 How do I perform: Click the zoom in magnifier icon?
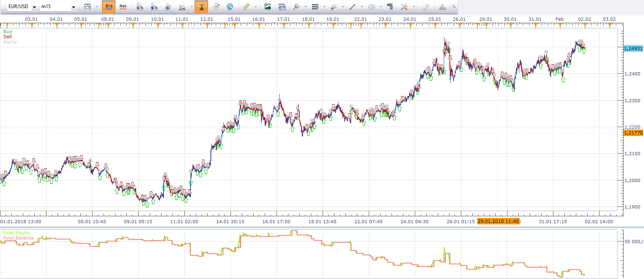tap(139, 7)
